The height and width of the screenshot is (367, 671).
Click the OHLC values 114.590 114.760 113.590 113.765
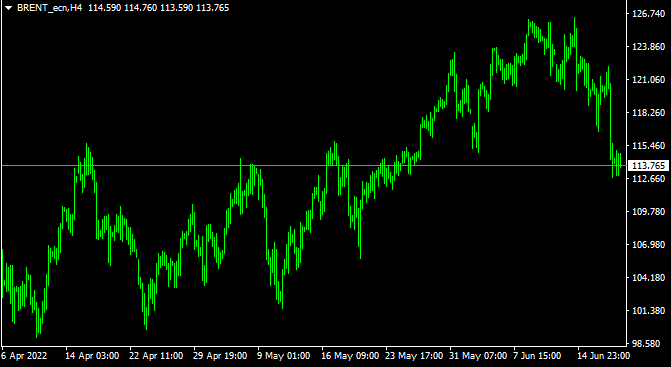[x=158, y=8]
